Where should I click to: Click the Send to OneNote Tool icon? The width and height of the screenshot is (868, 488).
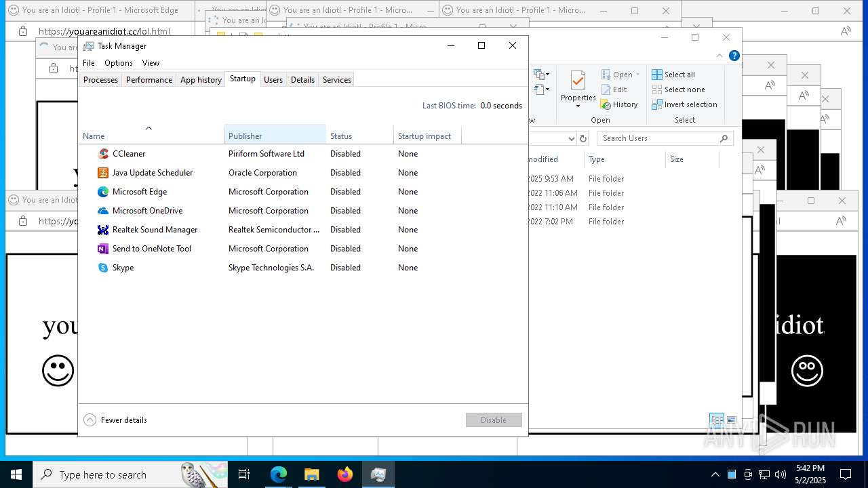103,249
